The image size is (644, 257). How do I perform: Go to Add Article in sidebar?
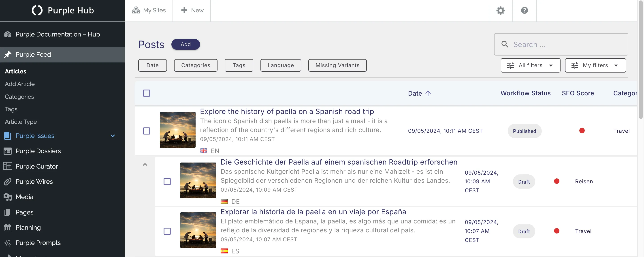click(20, 84)
